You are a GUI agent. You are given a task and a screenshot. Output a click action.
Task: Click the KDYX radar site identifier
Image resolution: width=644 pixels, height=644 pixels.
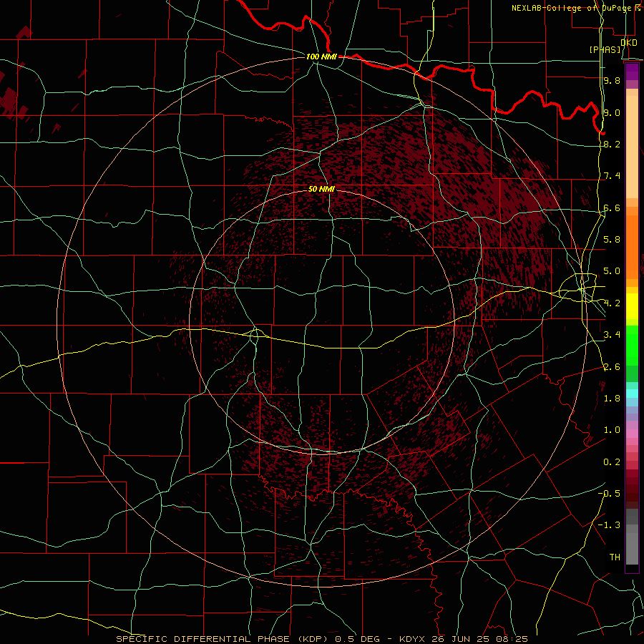pos(413,639)
